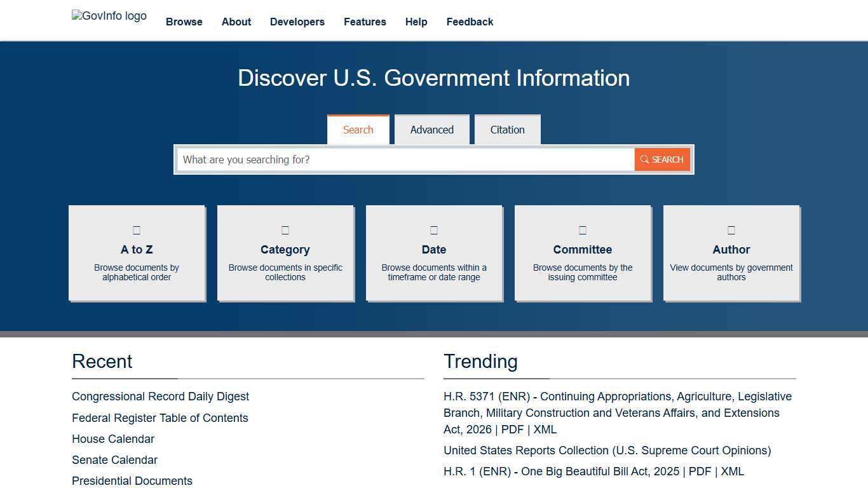Open Federal Register Table of Contents
868x488 pixels.
coord(159,418)
